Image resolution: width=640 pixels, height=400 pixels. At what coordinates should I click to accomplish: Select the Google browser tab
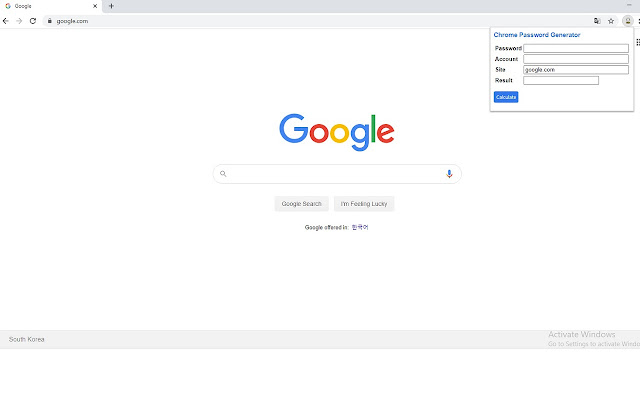click(x=51, y=6)
